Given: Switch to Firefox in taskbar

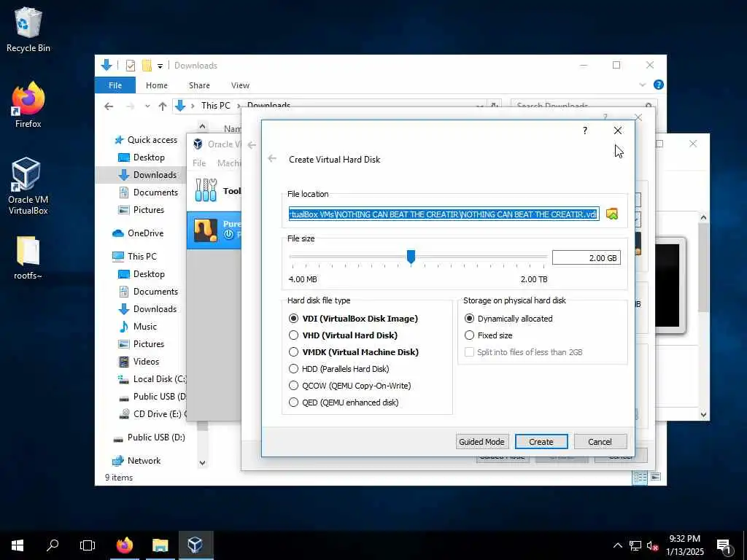Looking at the screenshot, I should pos(125,545).
